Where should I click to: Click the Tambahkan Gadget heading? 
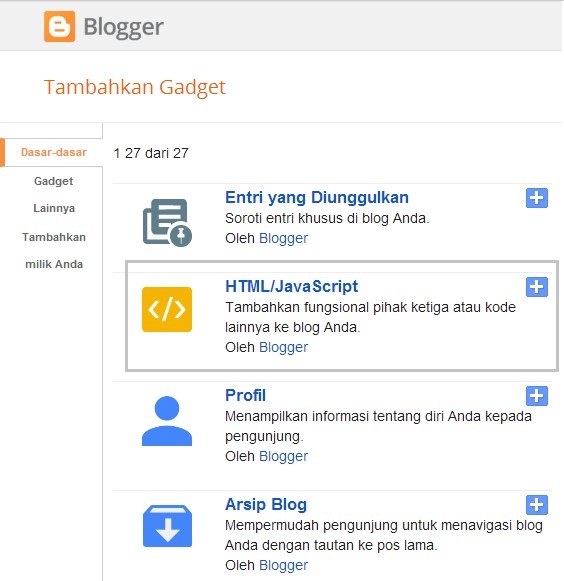click(x=135, y=87)
